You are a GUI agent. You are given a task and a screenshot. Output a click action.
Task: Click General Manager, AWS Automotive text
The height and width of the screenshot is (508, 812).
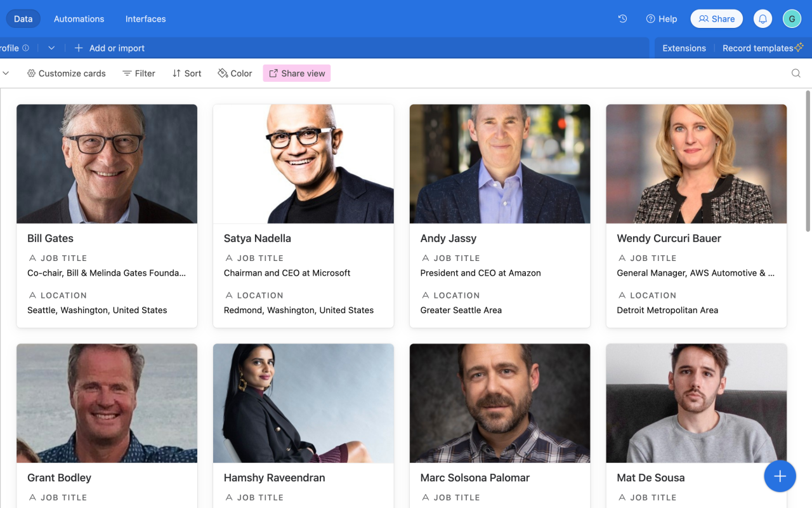pyautogui.click(x=696, y=273)
